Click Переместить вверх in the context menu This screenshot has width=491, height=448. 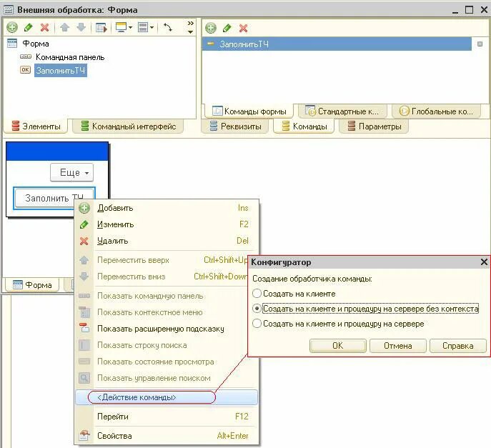tap(162, 260)
